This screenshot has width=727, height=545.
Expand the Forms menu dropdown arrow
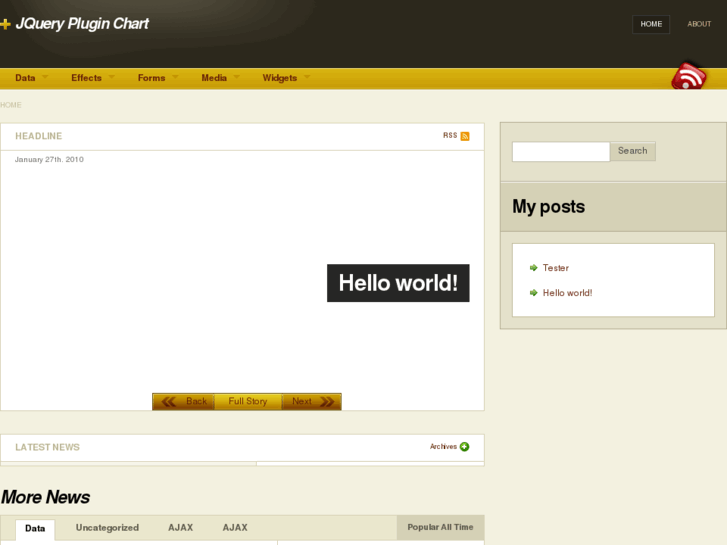point(175,77)
